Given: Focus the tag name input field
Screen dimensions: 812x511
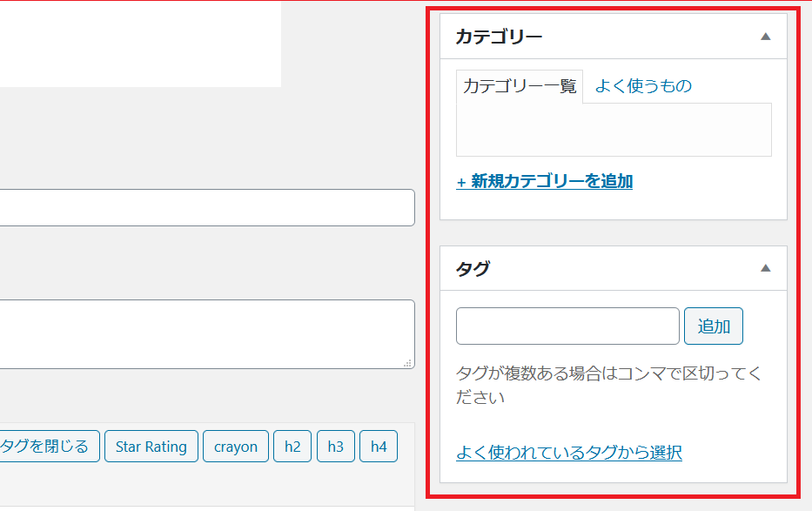Looking at the screenshot, I should (567, 326).
